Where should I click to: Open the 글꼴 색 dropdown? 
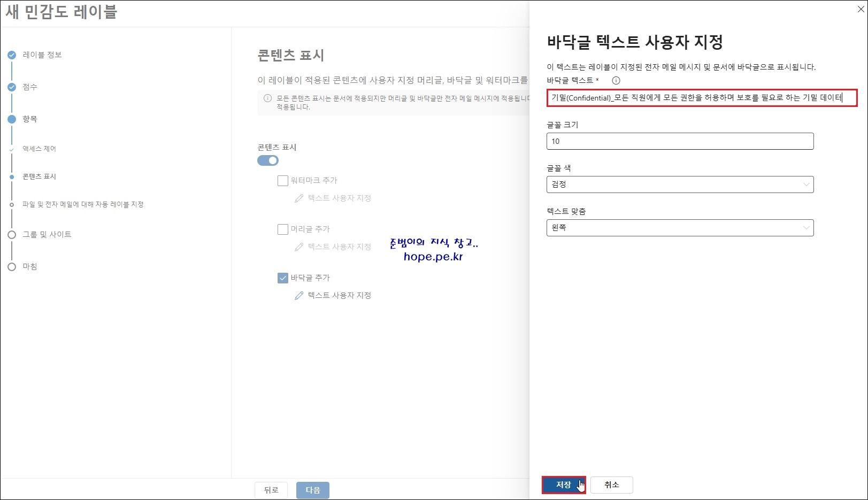(680, 184)
